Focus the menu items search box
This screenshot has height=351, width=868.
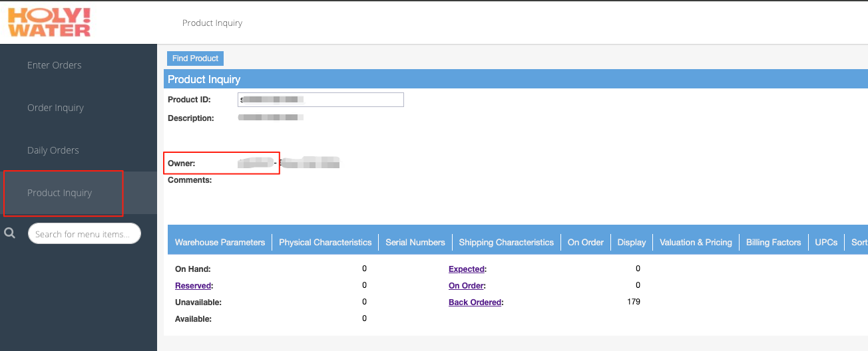[x=85, y=234]
